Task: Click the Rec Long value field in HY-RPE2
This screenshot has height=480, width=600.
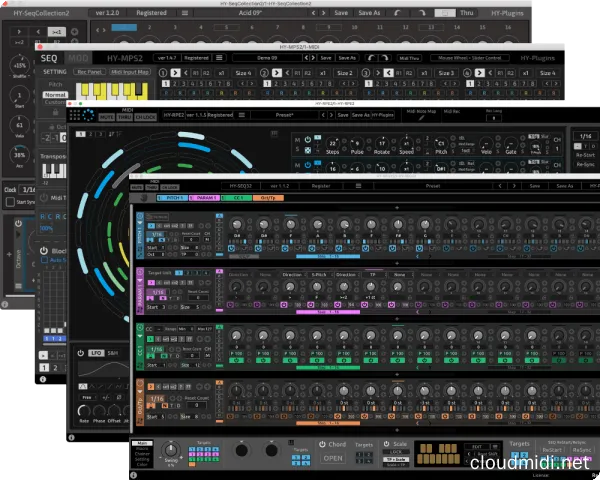Action: tap(494, 118)
